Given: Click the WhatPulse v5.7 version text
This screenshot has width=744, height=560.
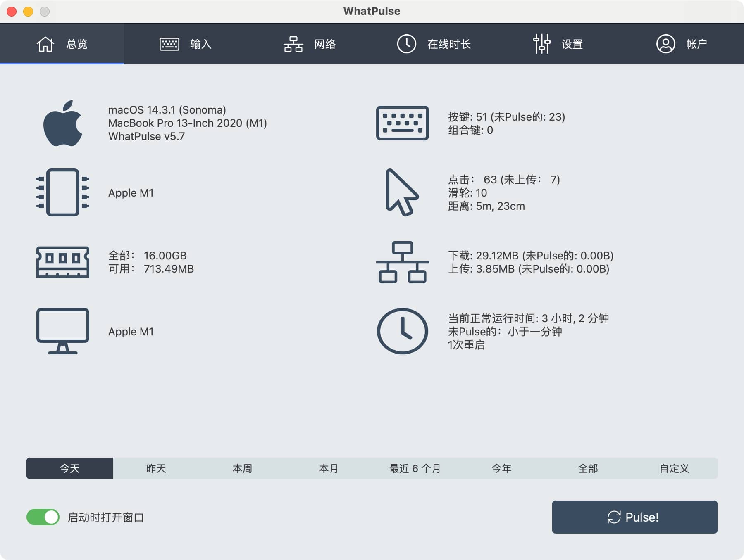Looking at the screenshot, I should tap(146, 136).
